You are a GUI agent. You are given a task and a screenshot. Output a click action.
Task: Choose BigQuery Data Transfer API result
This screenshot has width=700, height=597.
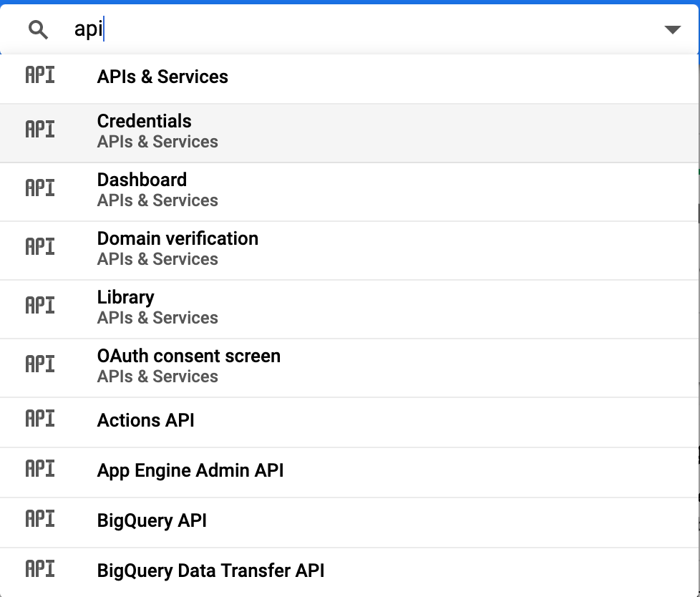(x=349, y=572)
